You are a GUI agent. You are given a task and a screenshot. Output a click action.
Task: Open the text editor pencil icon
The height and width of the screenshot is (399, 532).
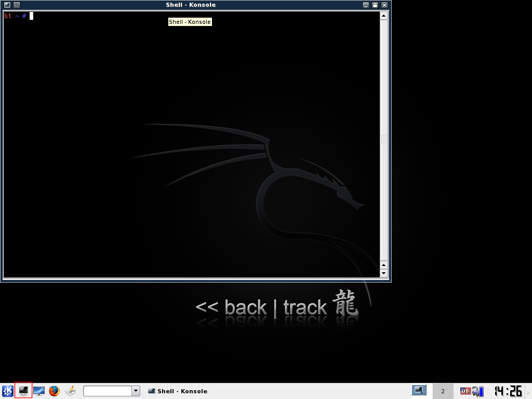[x=70, y=391]
